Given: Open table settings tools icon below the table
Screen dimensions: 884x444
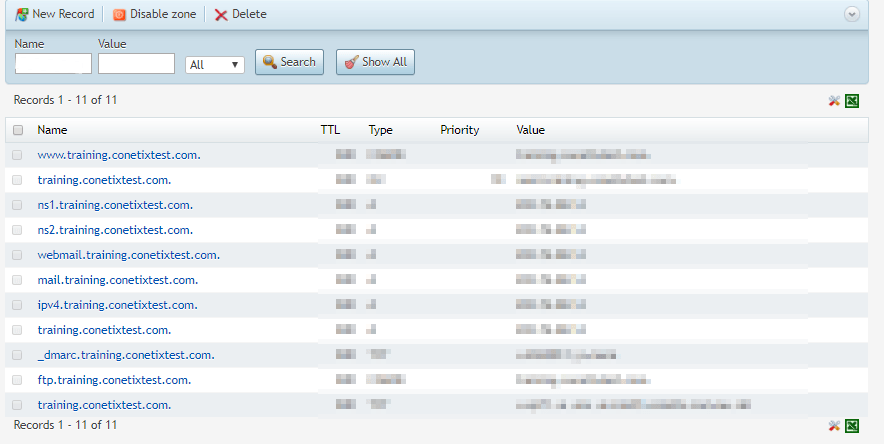Looking at the screenshot, I should point(834,426).
